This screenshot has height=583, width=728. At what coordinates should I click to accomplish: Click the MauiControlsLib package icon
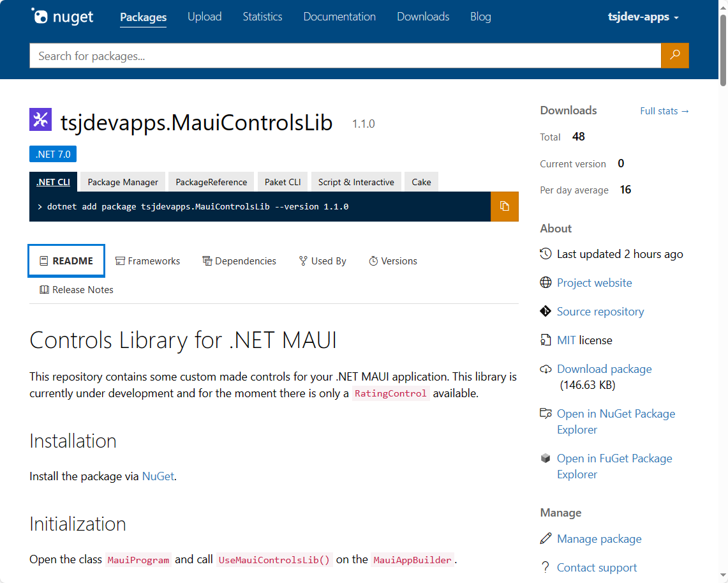click(x=40, y=120)
